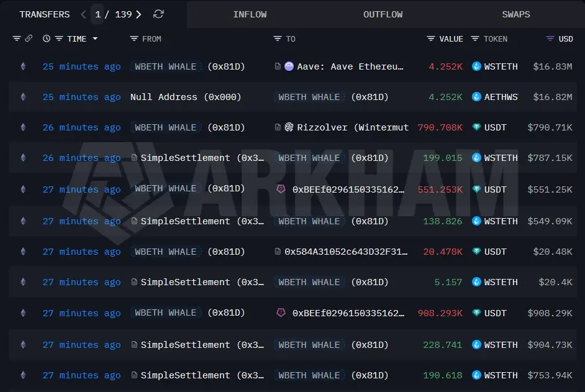Click Rizzolver Wintermute entity icon
585x392 pixels.
coord(289,127)
